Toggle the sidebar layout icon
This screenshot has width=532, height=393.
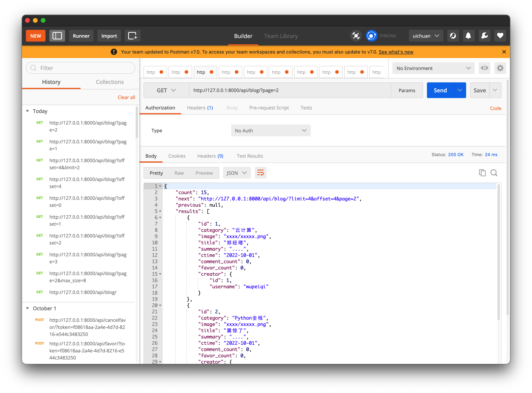point(57,36)
